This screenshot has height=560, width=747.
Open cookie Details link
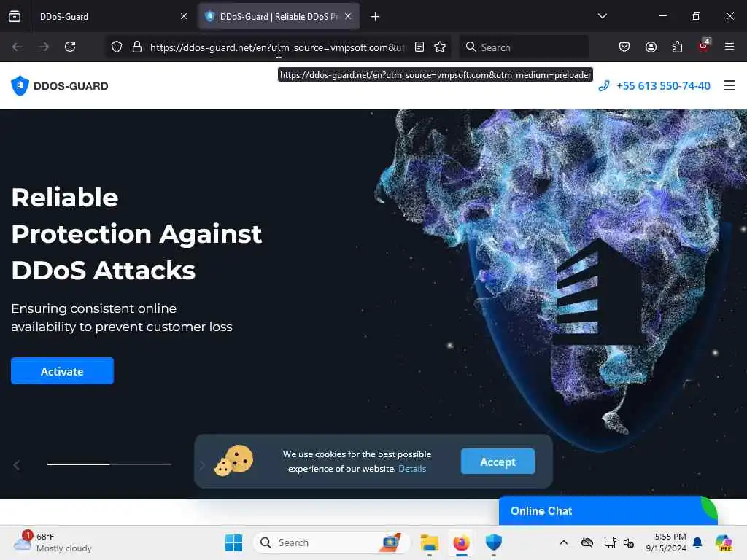[x=413, y=469]
